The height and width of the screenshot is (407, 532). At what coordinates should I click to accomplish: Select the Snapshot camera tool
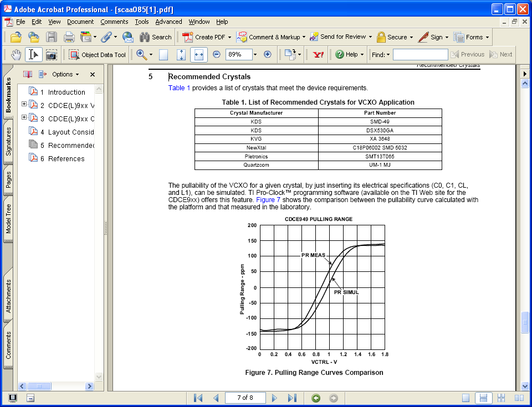[x=51, y=55]
